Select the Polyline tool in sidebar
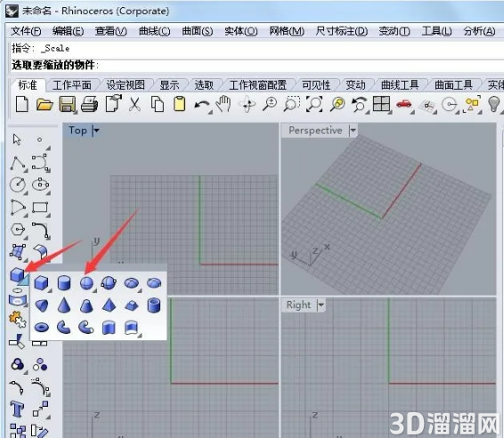 18,163
